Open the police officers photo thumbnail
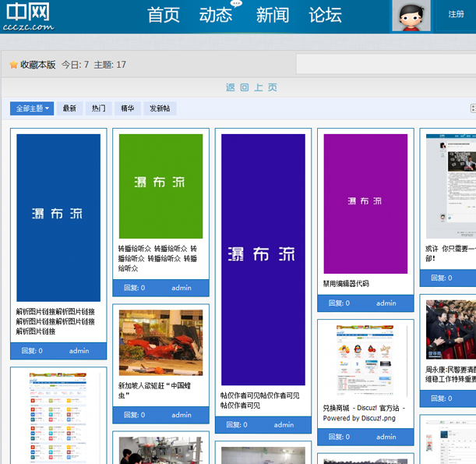Screen dimensions: 476x464 (451, 329)
